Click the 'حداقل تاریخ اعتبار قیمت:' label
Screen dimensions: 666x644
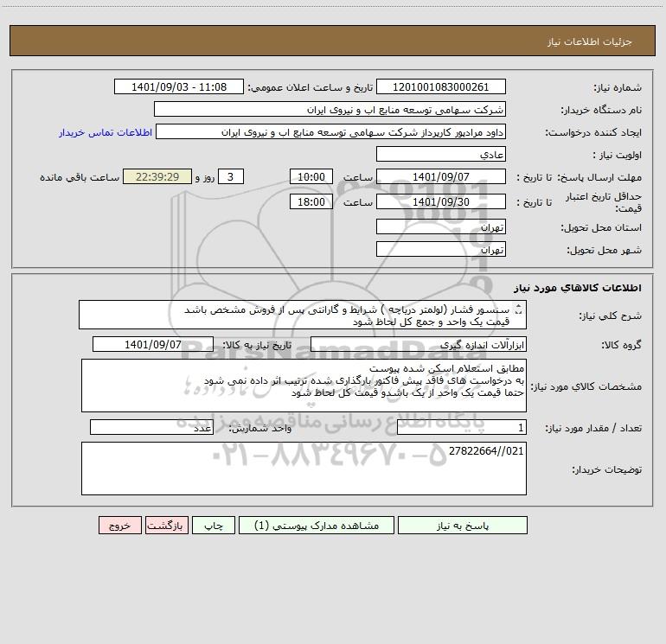tap(604, 202)
